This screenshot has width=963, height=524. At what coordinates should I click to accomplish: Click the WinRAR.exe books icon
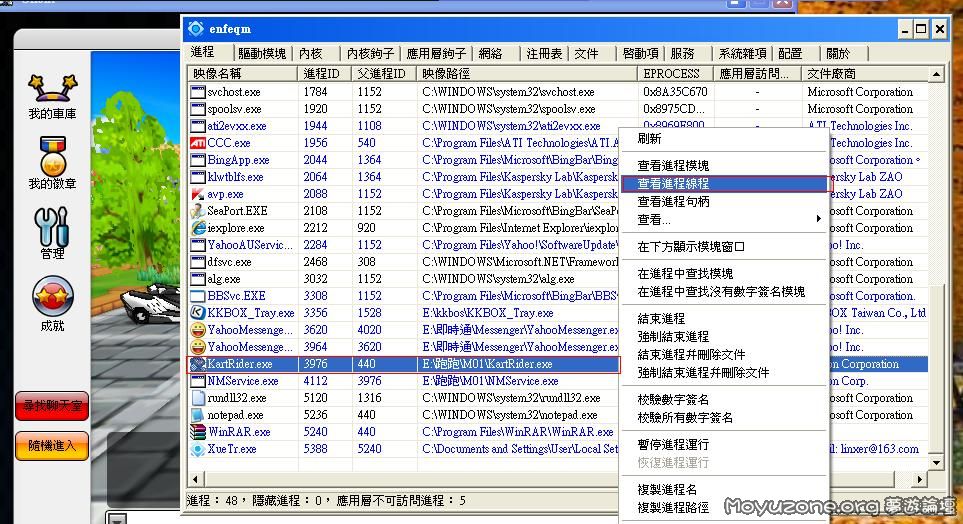(x=198, y=432)
